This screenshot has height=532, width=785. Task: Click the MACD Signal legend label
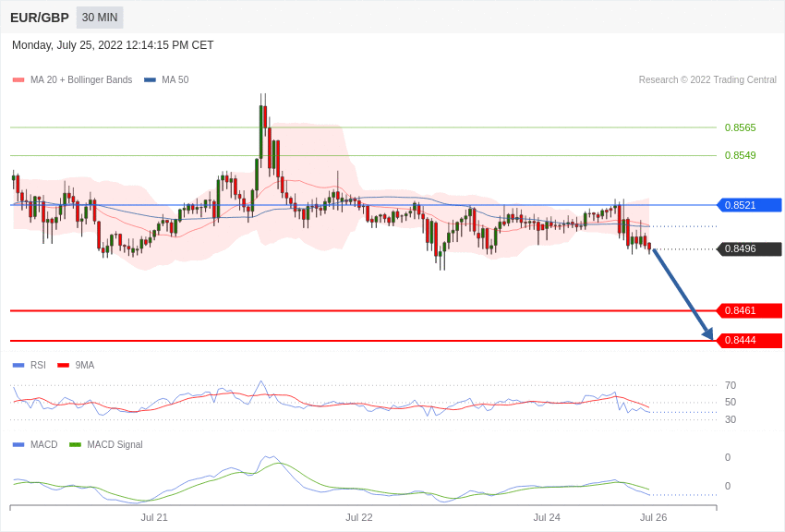115,444
